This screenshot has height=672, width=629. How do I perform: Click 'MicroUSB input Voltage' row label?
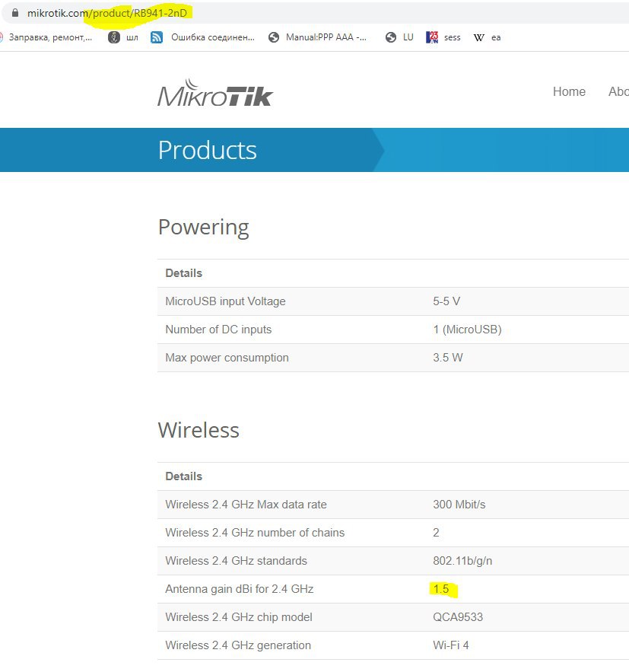(x=225, y=301)
